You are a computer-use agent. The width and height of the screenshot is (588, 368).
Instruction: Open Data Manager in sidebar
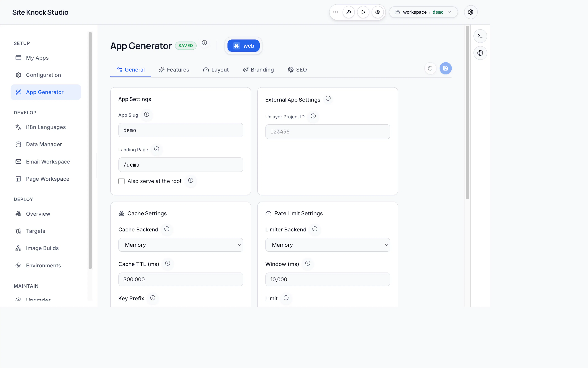click(x=46, y=144)
